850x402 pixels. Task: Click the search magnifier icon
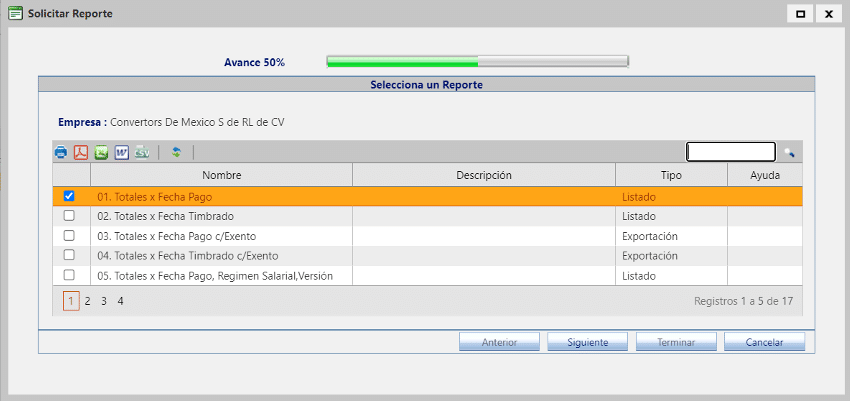[x=789, y=153]
